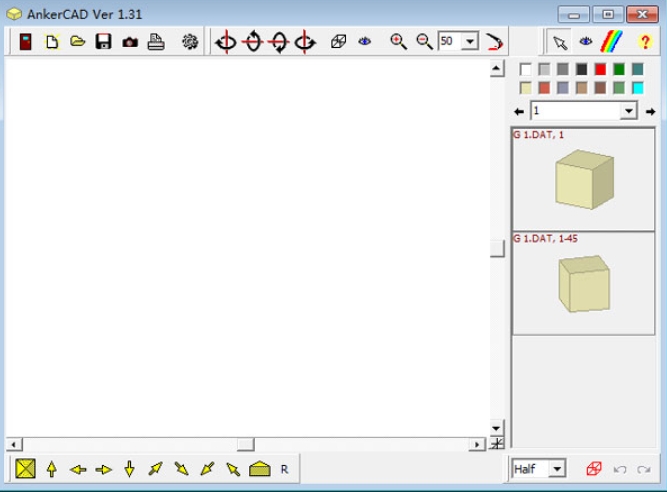Click the center-view star button at scrollbar corner
The image size is (667, 492).
click(x=497, y=443)
